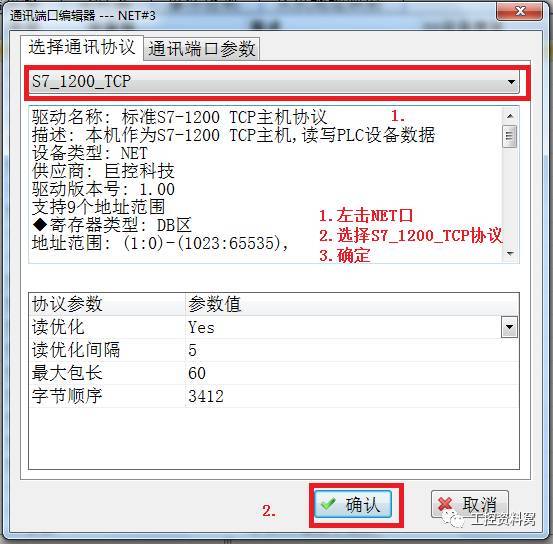Click the description scrollbar thumb

[x=510, y=136]
